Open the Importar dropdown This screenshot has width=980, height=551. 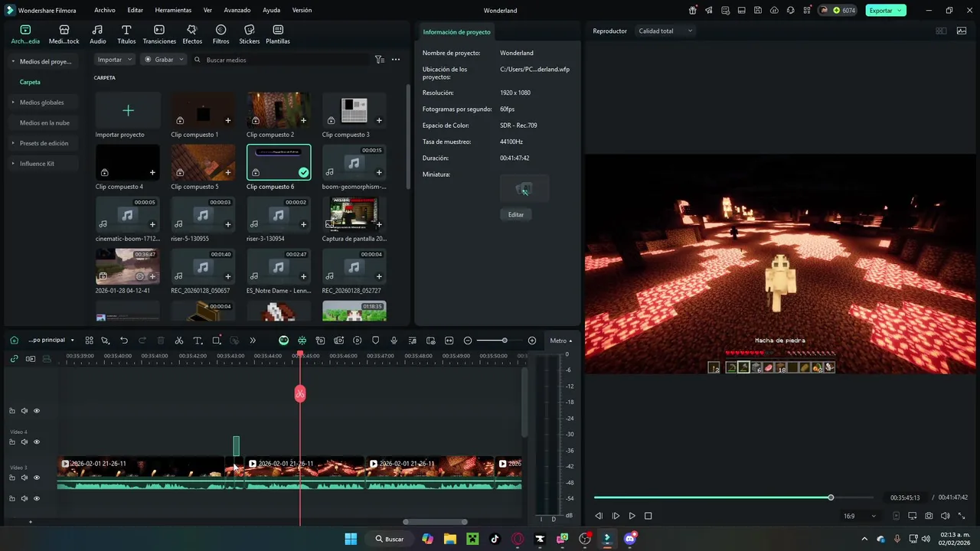(115, 60)
